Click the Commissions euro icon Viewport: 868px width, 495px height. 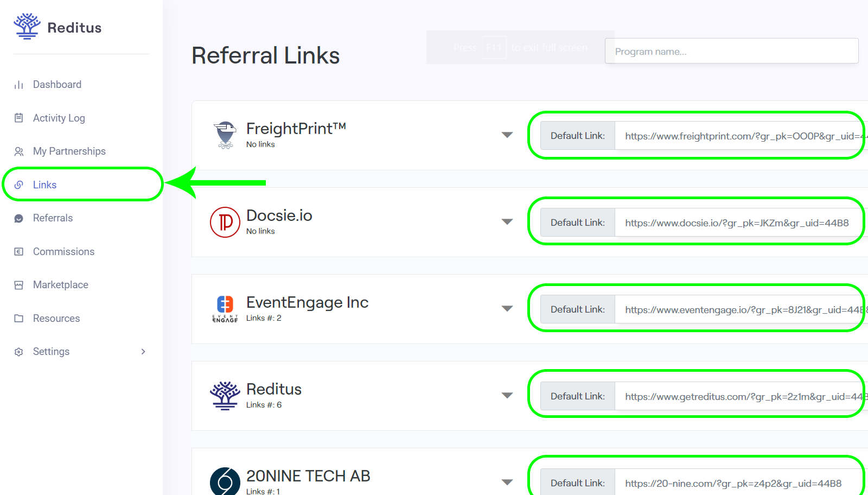19,251
